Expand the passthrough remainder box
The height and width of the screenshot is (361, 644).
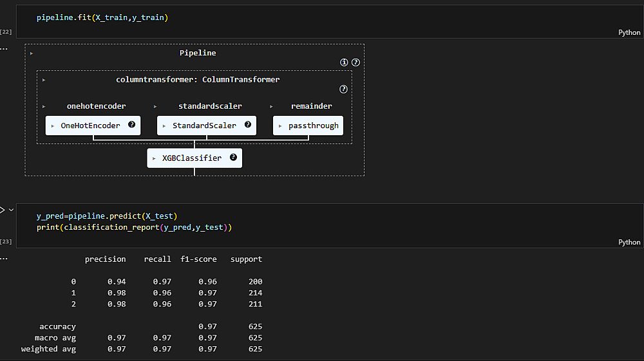[308, 125]
